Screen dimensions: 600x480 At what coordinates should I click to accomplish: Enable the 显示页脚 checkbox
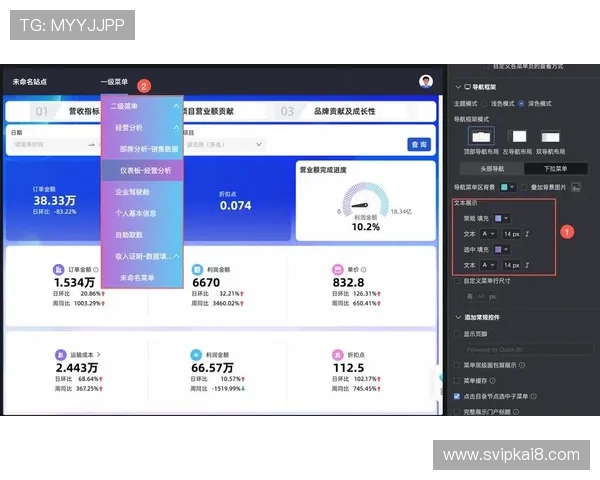click(x=457, y=334)
